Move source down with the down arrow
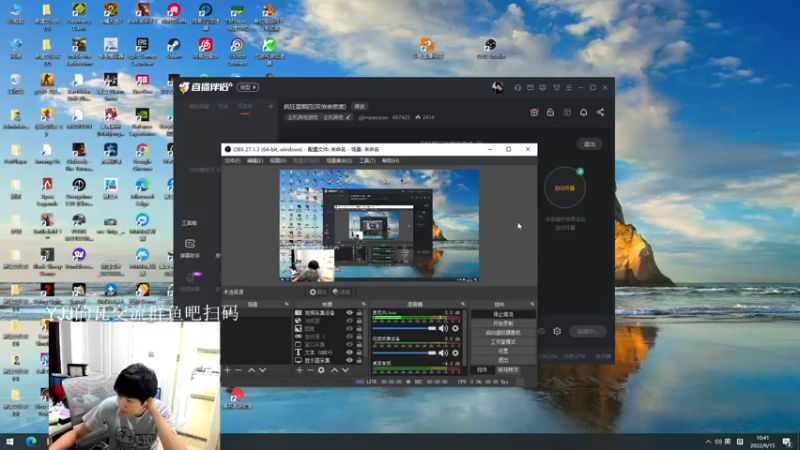This screenshot has width=800, height=450. [345, 370]
